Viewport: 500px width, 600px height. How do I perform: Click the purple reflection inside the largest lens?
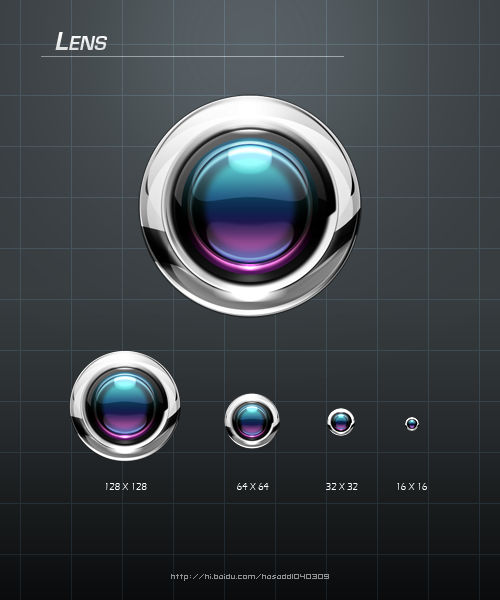[x=251, y=241]
